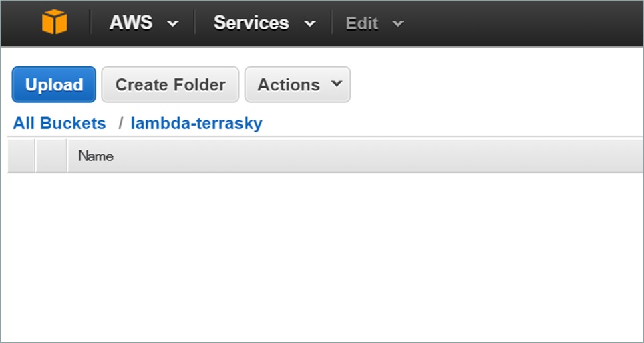Screen dimensions: 644x343
Task: Click the slash separator in the breadcrumb
Action: click(x=121, y=124)
